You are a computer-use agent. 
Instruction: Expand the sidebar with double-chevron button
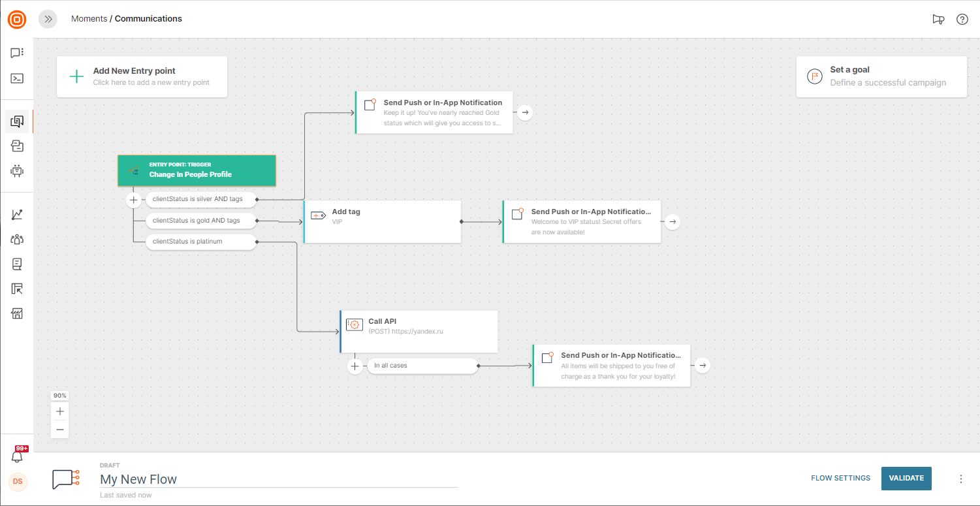(x=48, y=19)
